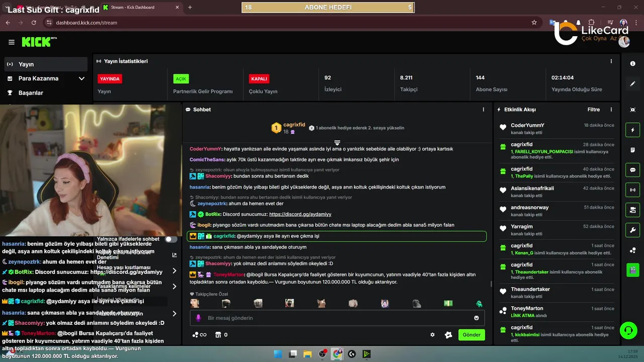The width and height of the screenshot is (644, 362).
Task: Open the hamburger menu beside the Kick logo
Action: click(12, 42)
